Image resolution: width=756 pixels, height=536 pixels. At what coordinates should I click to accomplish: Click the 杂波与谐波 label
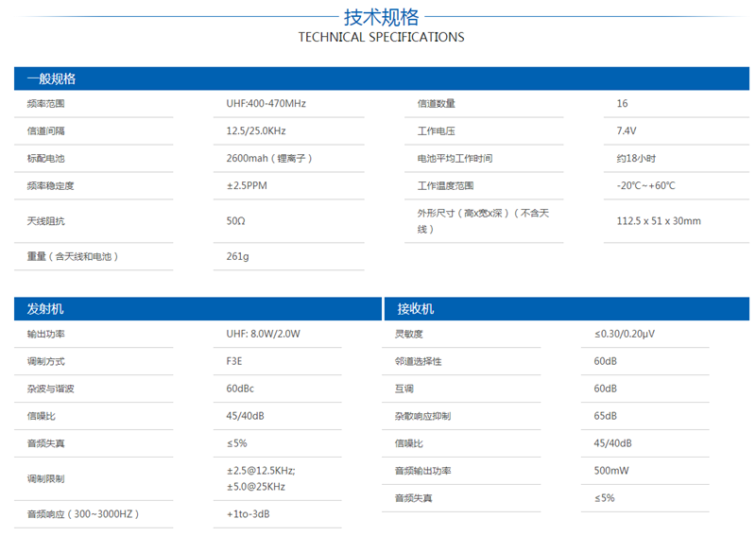pyautogui.click(x=51, y=389)
